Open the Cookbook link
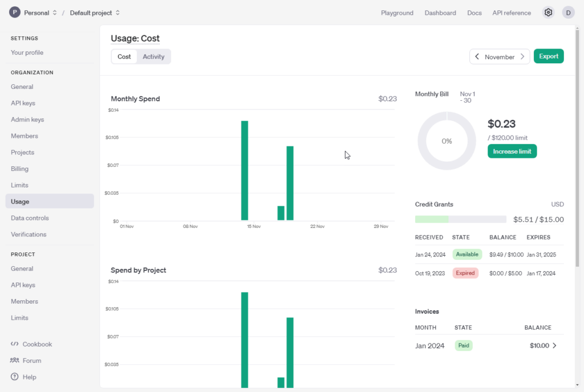Viewport: 584px width, 392px height. click(x=37, y=344)
